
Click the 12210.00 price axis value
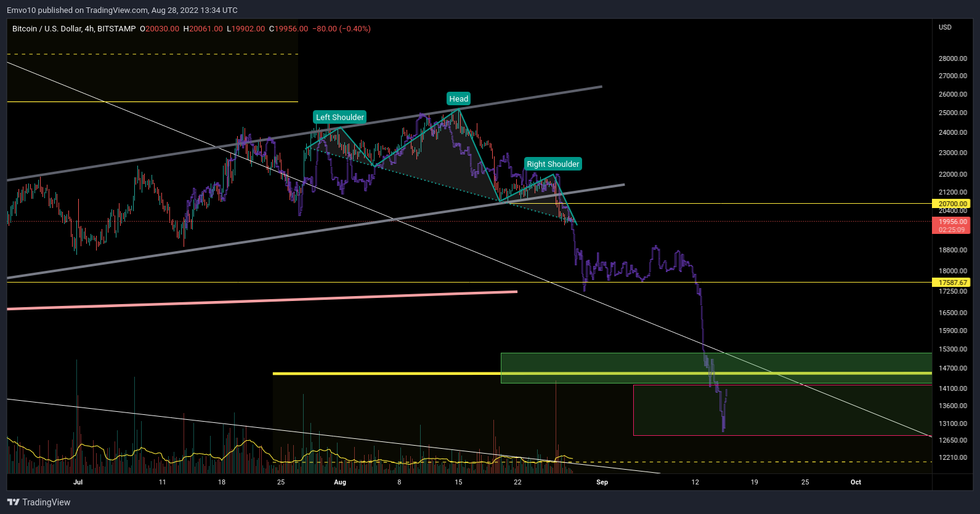[x=952, y=457]
